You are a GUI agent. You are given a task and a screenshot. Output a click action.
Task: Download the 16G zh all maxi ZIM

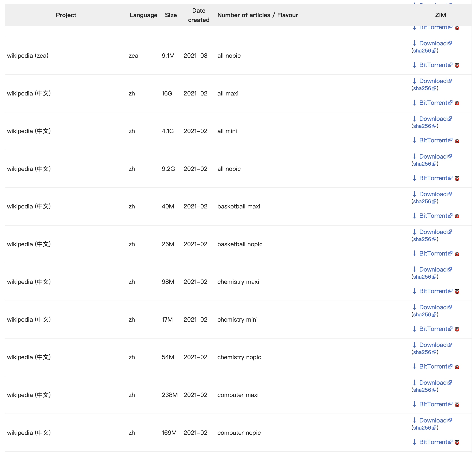(433, 81)
